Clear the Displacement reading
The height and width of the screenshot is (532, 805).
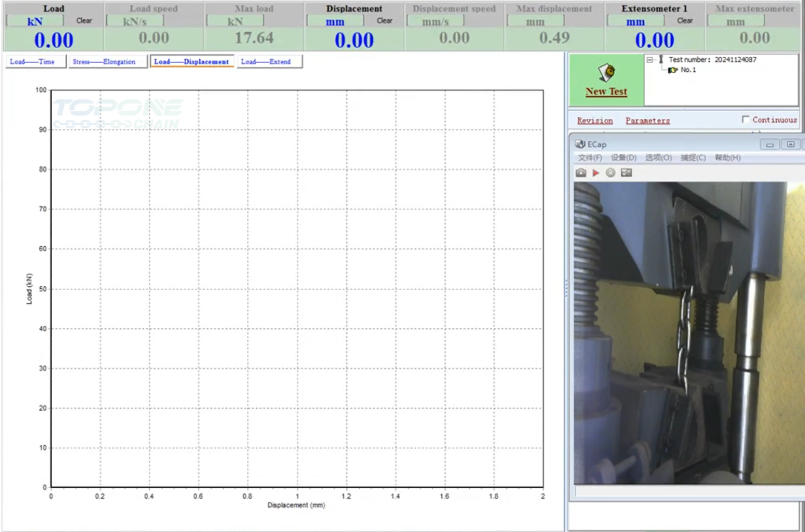click(x=384, y=21)
